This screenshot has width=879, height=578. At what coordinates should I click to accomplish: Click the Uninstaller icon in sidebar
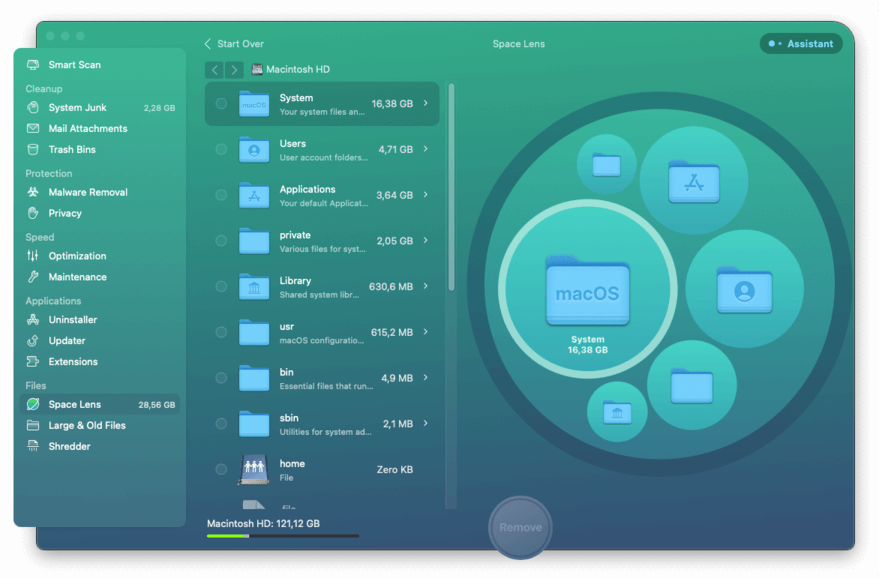(33, 320)
